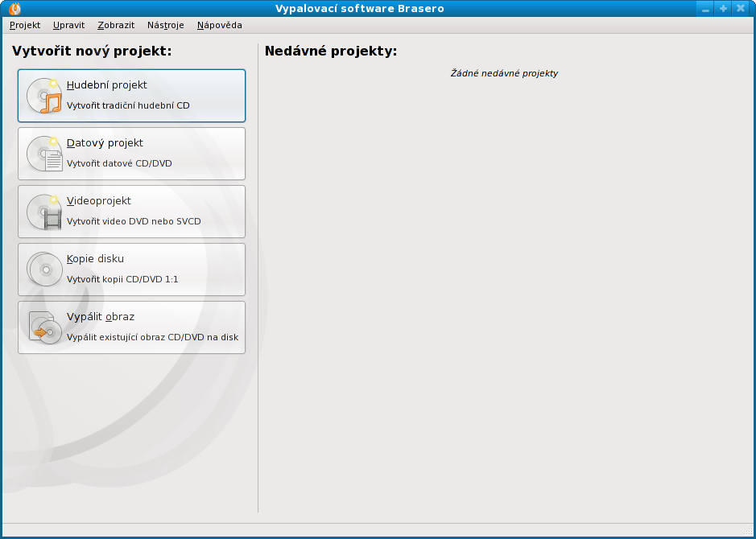Click the data document disc icon
756x539 pixels.
coord(44,154)
